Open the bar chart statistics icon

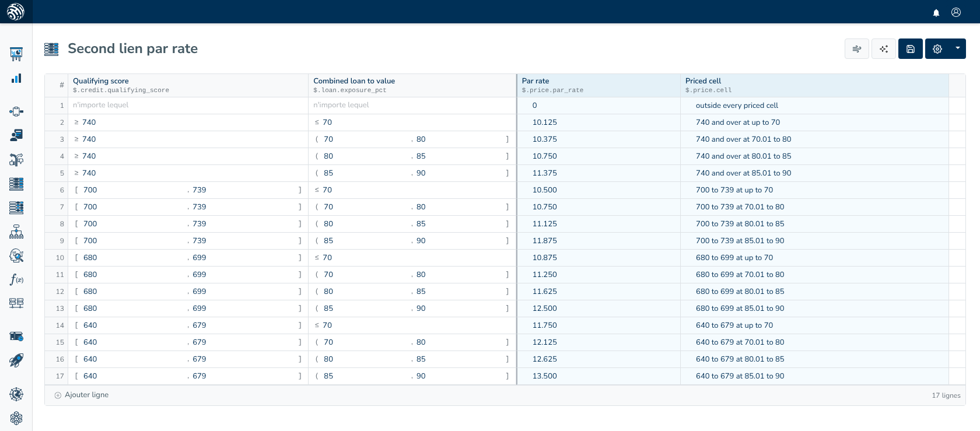point(16,78)
